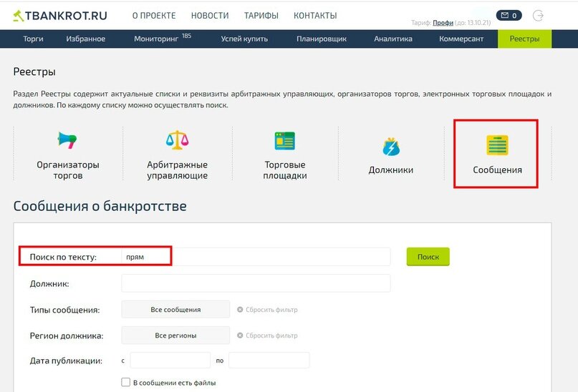Open Арбитражные управляющие scales icon
The height and width of the screenshot is (392, 578).
click(x=178, y=140)
